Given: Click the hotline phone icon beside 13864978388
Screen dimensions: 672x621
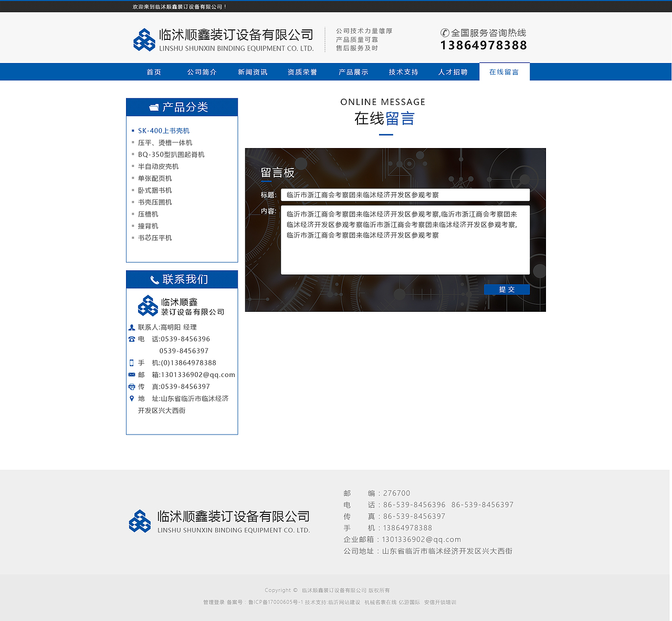Looking at the screenshot, I should tap(445, 33).
